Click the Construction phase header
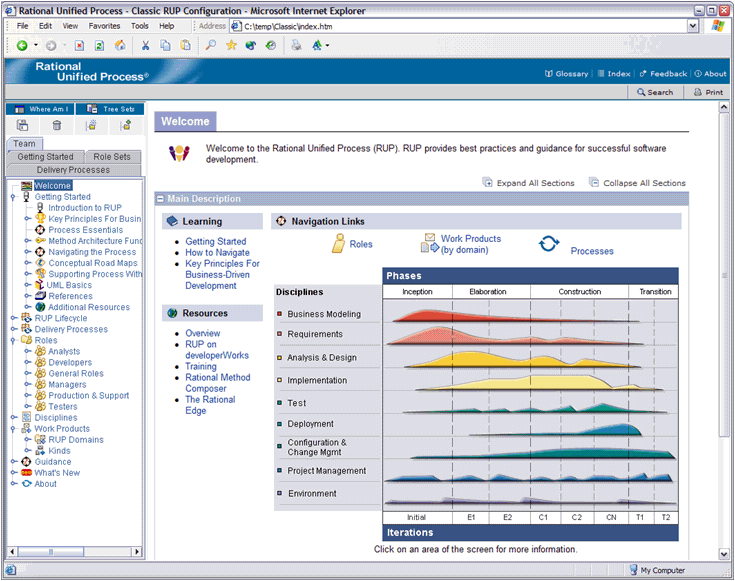The width and height of the screenshot is (735, 581). coord(579,291)
